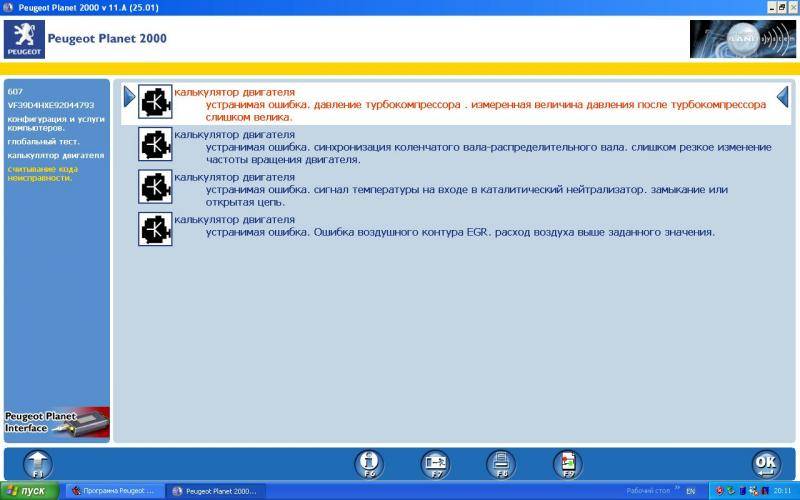The height and width of the screenshot is (500, 800).
Task: Click engine icon of EGR air fault
Action: 155,229
